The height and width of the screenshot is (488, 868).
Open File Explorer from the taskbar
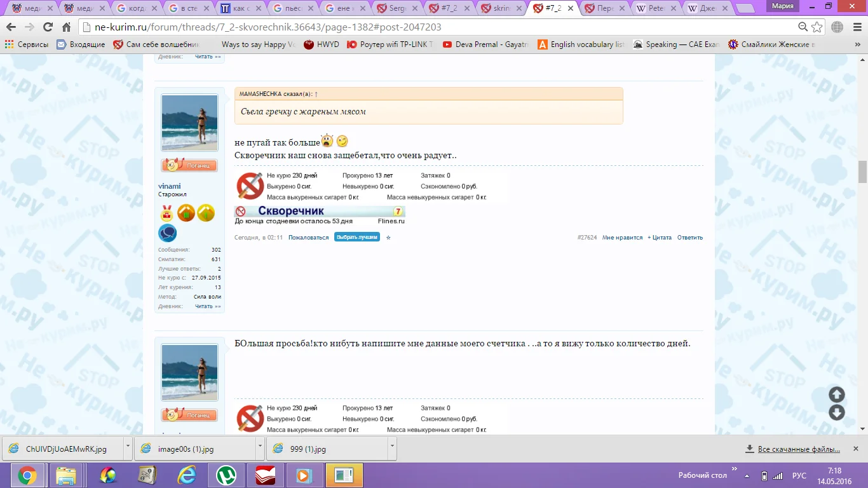coord(66,475)
